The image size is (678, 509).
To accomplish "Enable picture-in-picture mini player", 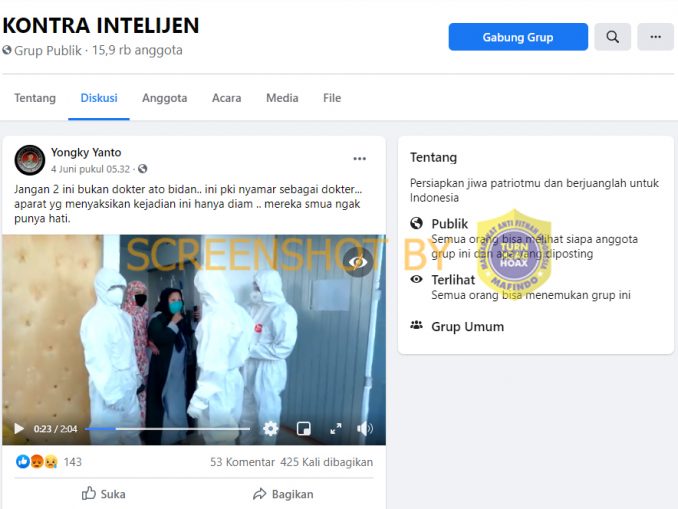I will click(x=304, y=429).
